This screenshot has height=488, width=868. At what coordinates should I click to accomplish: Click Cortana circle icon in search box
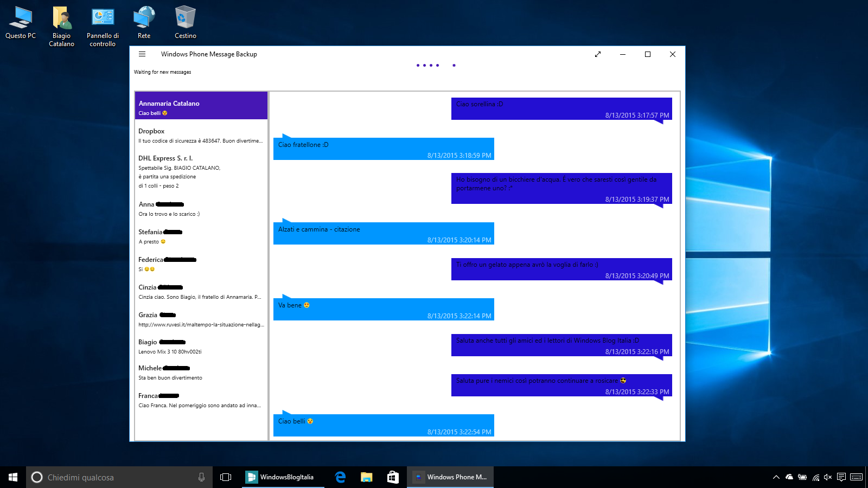click(37, 477)
